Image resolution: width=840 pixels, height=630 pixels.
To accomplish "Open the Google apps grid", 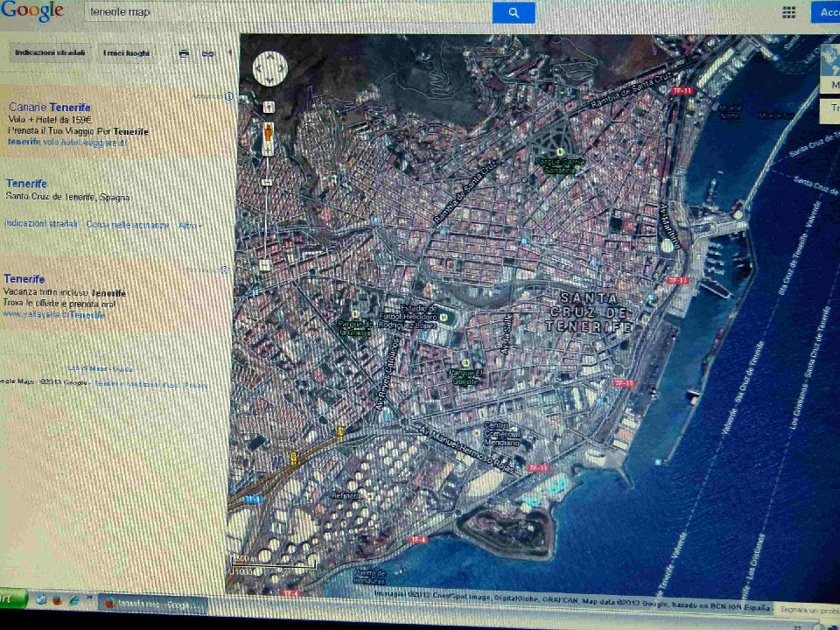I will click(788, 12).
